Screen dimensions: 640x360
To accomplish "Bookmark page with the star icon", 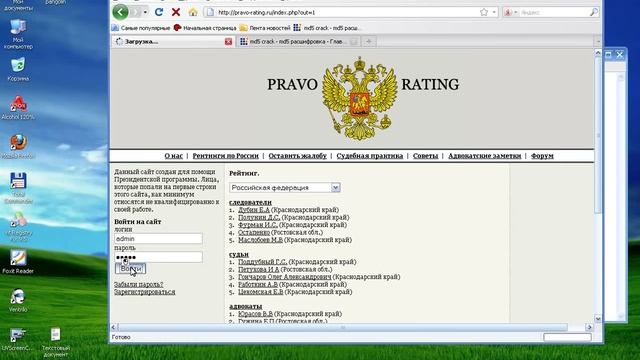I will point(484,12).
